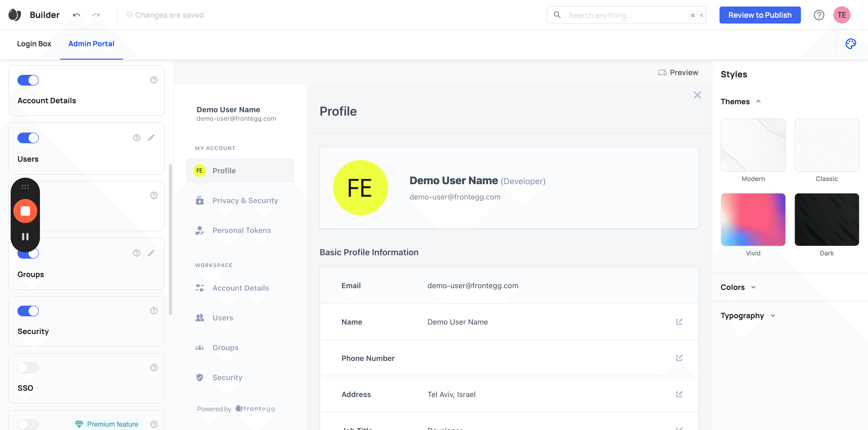868x430 pixels.
Task: Click the edit pencil on Groups card
Action: point(151,253)
